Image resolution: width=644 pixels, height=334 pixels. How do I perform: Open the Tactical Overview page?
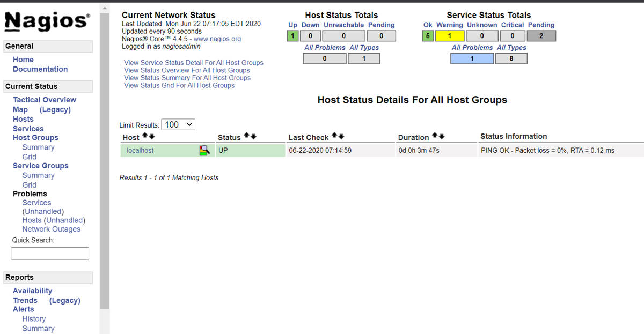point(44,100)
